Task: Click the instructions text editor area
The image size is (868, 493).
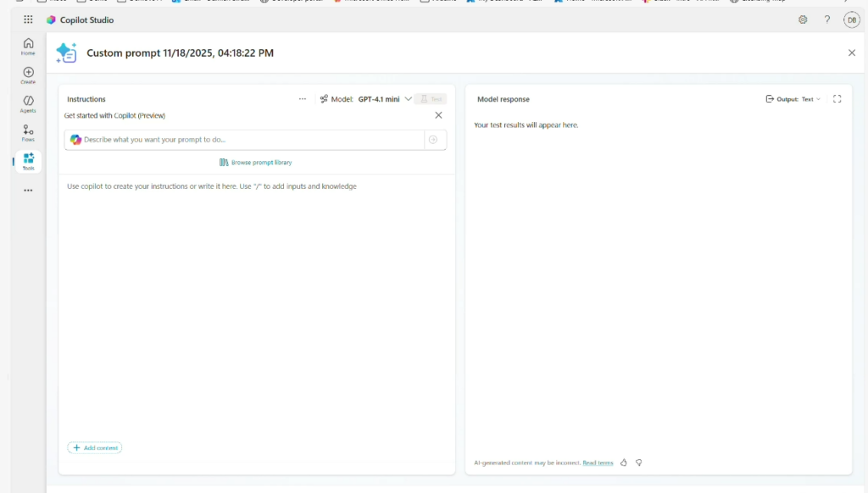Action: pos(256,307)
